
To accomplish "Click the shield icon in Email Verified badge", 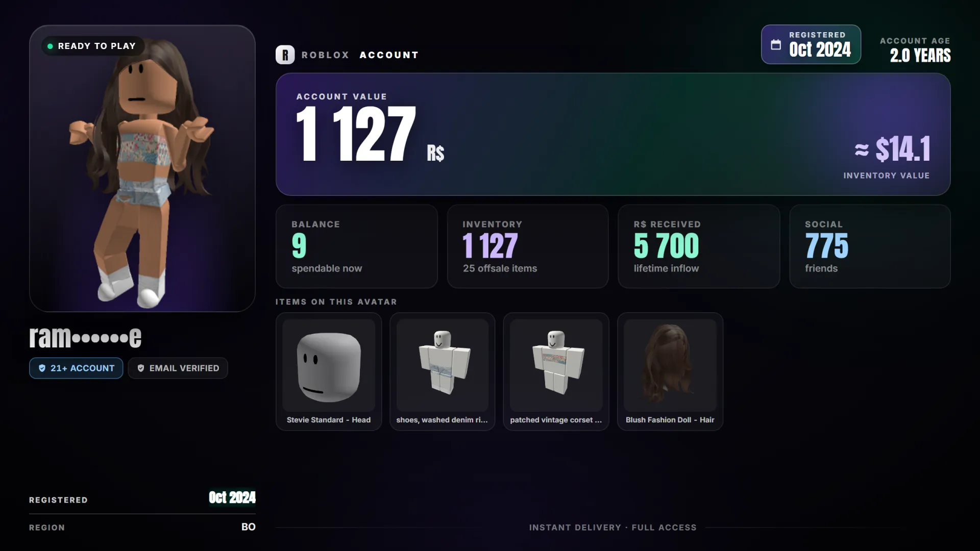I will tap(141, 368).
